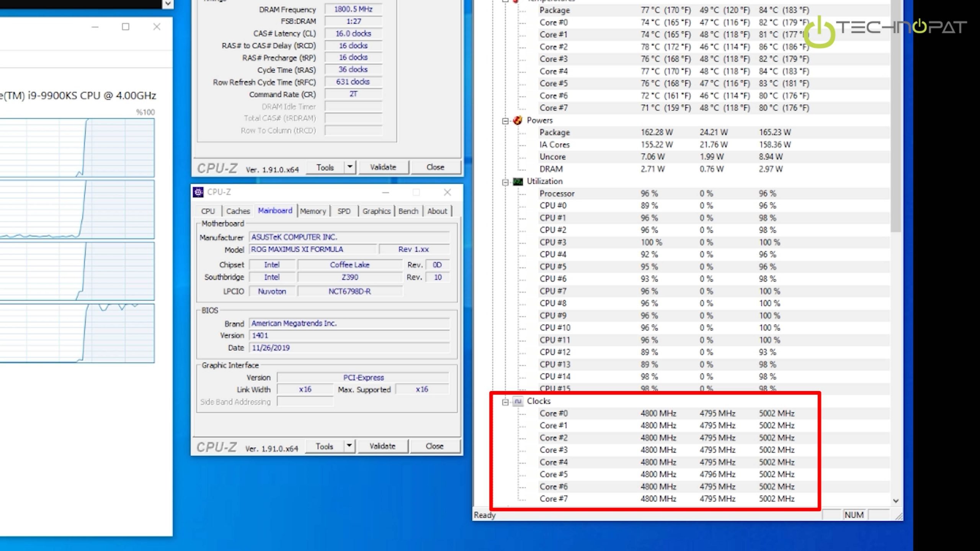980x551 pixels.
Task: Select the SPD tab
Action: (344, 211)
